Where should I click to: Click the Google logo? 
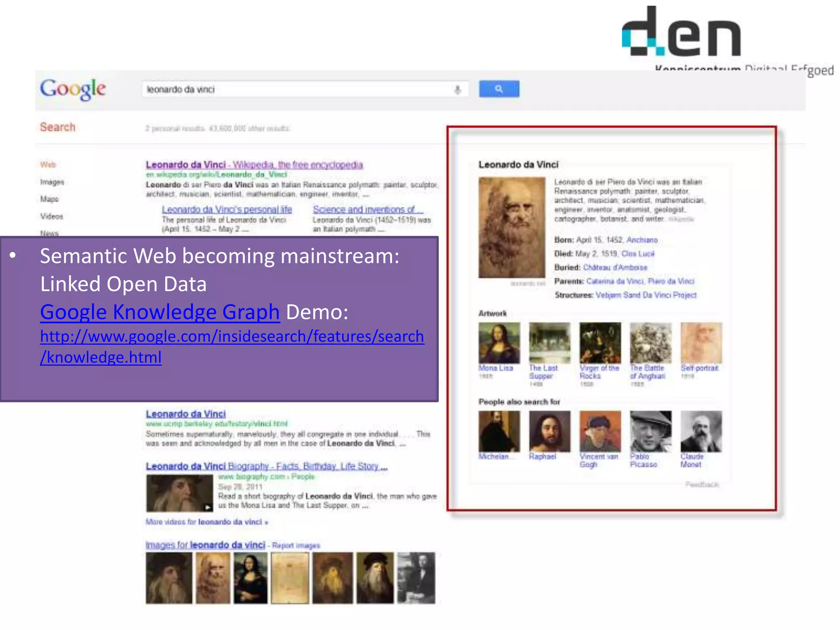click(x=73, y=89)
